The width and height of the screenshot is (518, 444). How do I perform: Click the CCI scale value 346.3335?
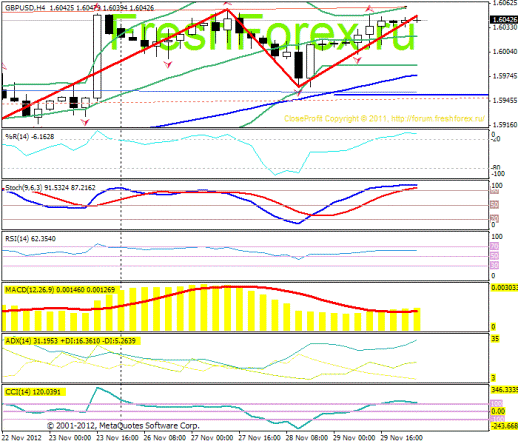coord(504,389)
